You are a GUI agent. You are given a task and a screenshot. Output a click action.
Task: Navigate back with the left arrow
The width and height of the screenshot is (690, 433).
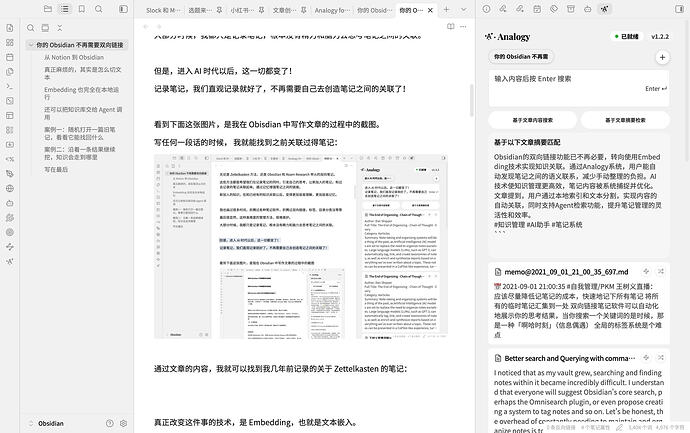(x=146, y=26)
